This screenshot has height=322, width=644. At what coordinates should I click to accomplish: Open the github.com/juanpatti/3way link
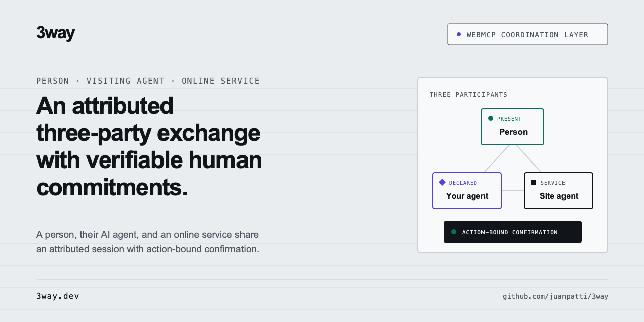[x=555, y=296]
